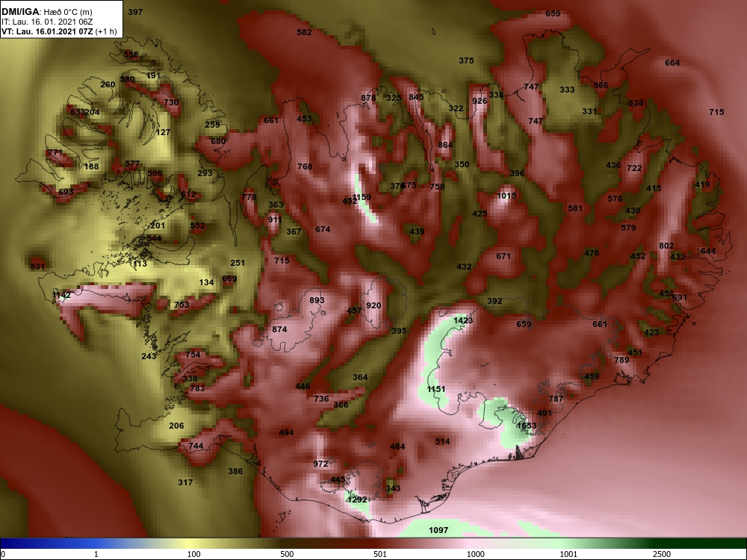Click the '1000' label on the color scale
This screenshot has width=747, height=560.
coord(475,554)
